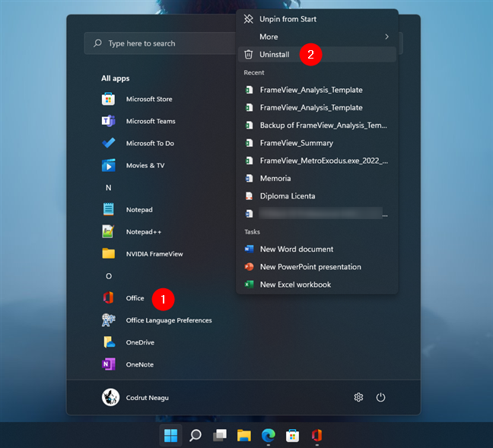Select New Word document task

pos(317,249)
